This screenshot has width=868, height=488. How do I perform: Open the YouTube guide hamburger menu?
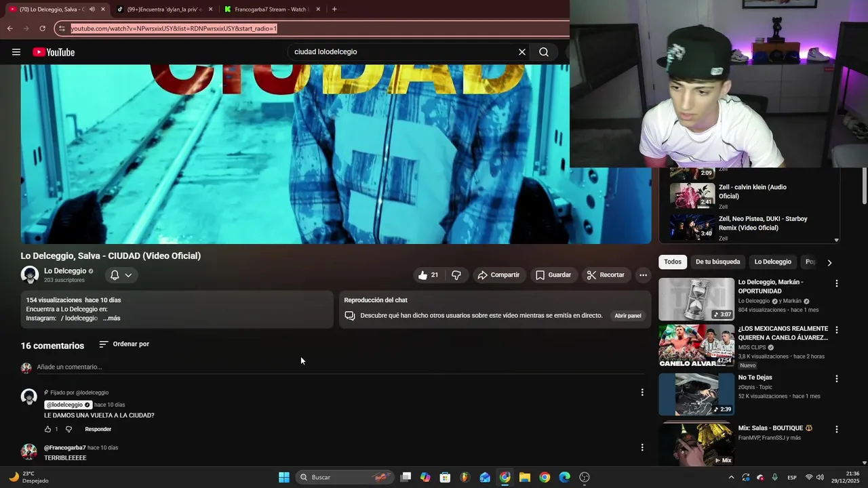[x=16, y=52]
